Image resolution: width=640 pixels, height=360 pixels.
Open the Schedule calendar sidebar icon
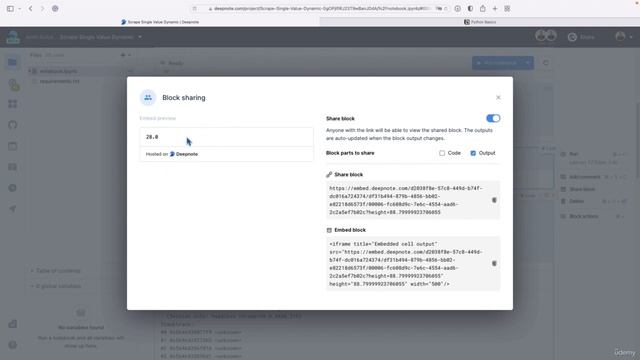pyautogui.click(x=13, y=146)
